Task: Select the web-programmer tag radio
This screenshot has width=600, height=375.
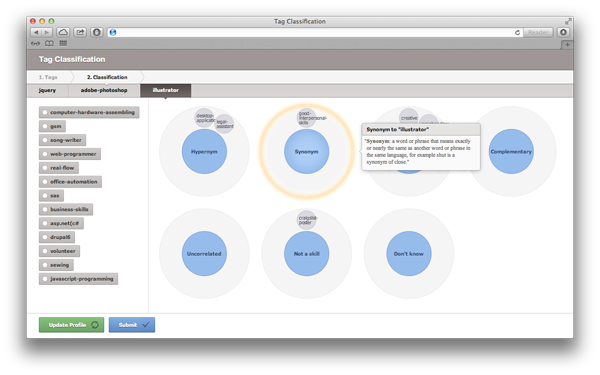Action: 45,154
